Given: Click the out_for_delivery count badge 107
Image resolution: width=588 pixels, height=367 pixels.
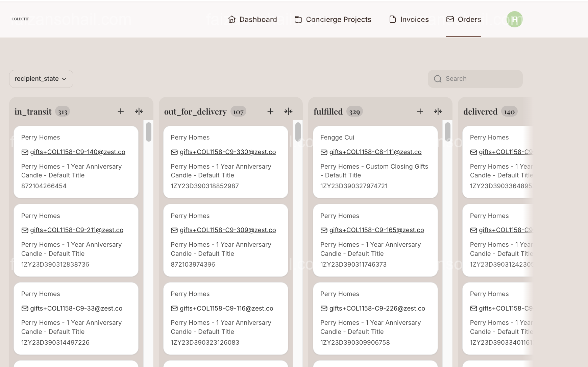Looking at the screenshot, I should (238, 112).
